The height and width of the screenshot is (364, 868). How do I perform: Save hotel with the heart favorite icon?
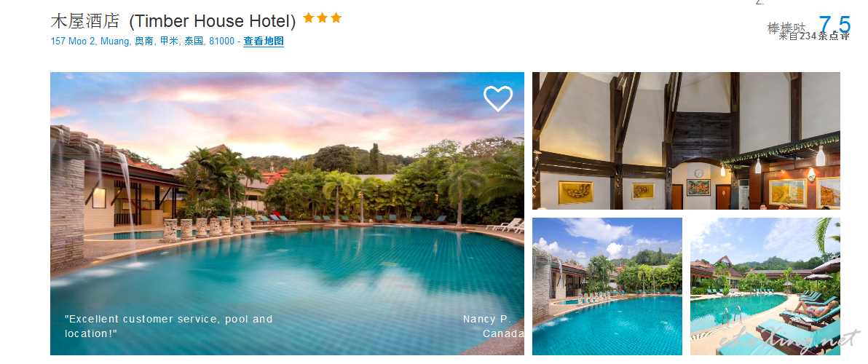point(497,98)
